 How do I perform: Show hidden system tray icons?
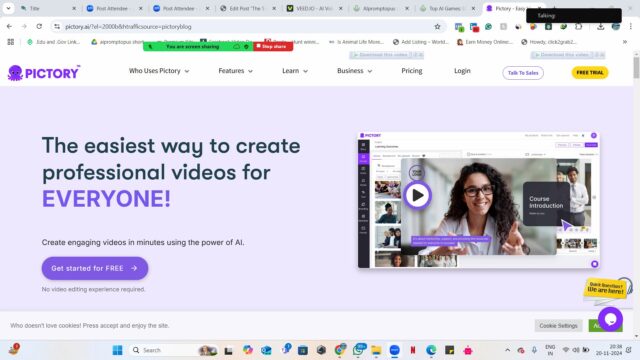[507, 350]
